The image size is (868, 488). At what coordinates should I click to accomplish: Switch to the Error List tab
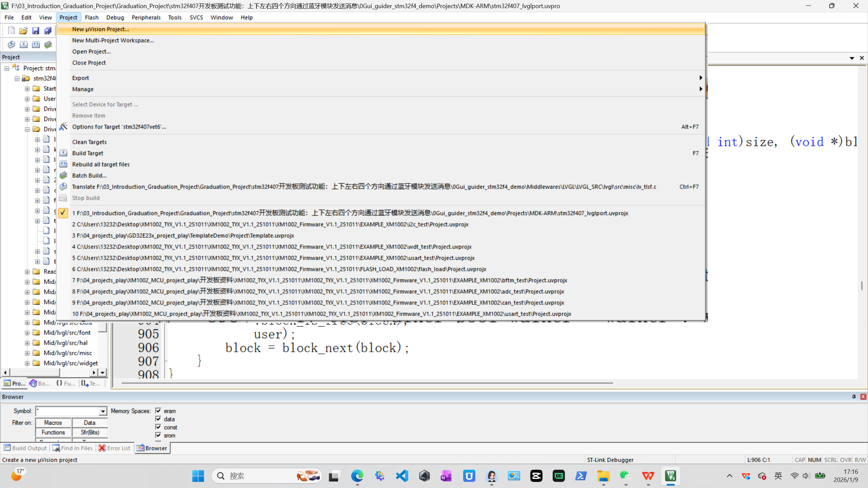[115, 448]
